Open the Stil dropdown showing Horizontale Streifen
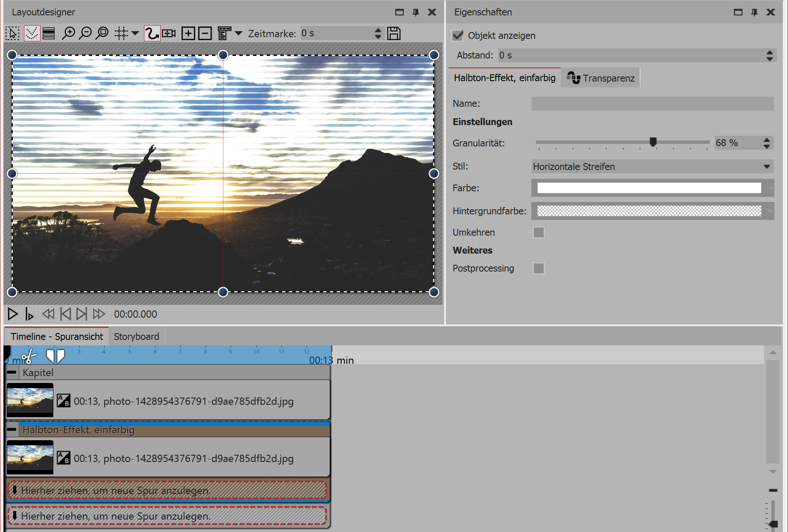The width and height of the screenshot is (788, 532). pos(652,167)
